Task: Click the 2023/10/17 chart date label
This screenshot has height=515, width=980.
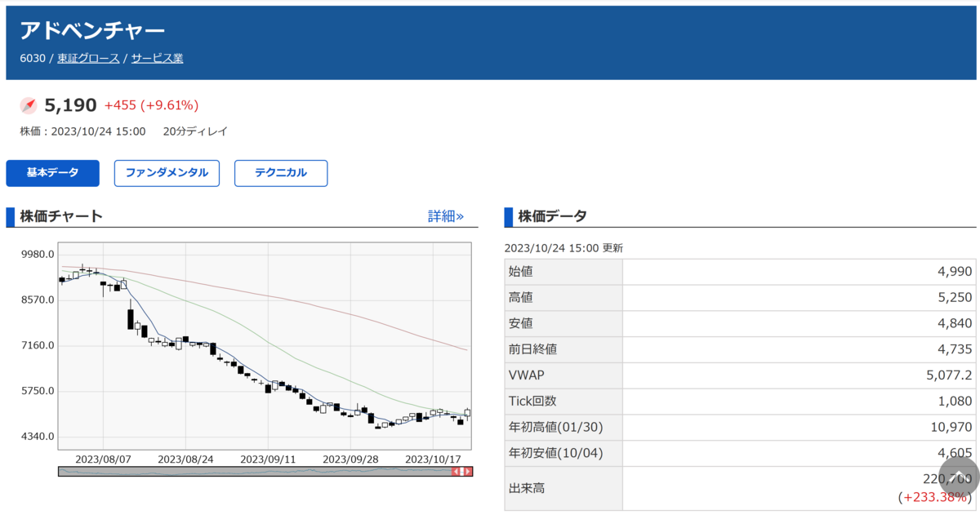Action: pos(434,459)
